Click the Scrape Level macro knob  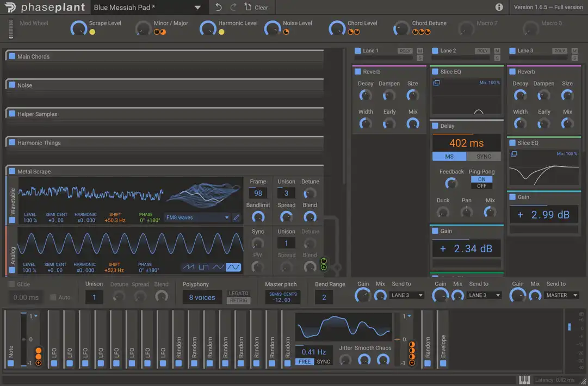point(79,28)
